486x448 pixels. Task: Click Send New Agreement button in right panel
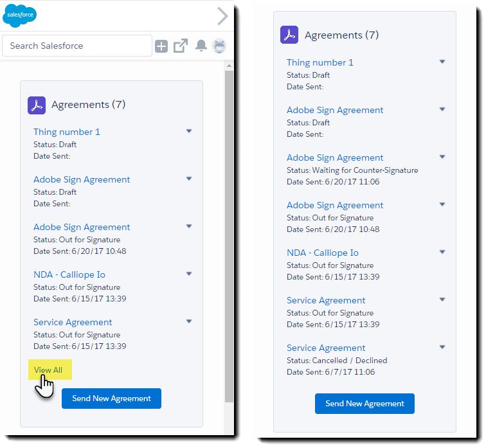click(x=364, y=404)
